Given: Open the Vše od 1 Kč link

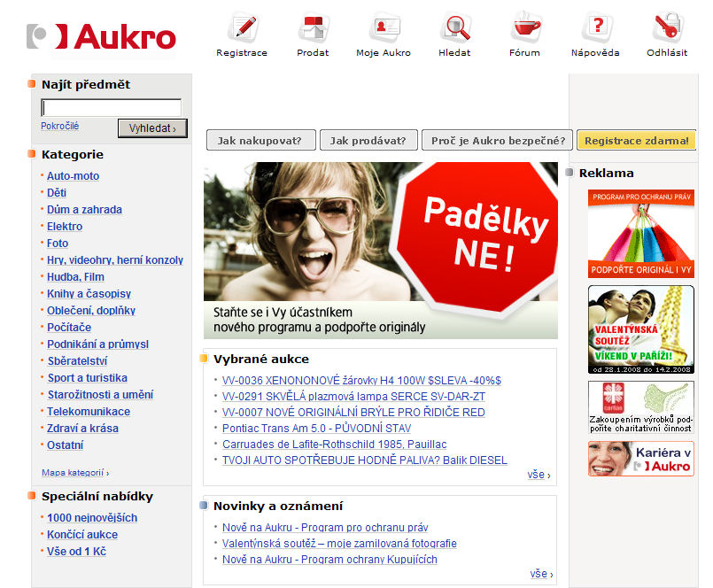Looking at the screenshot, I should tap(76, 552).
